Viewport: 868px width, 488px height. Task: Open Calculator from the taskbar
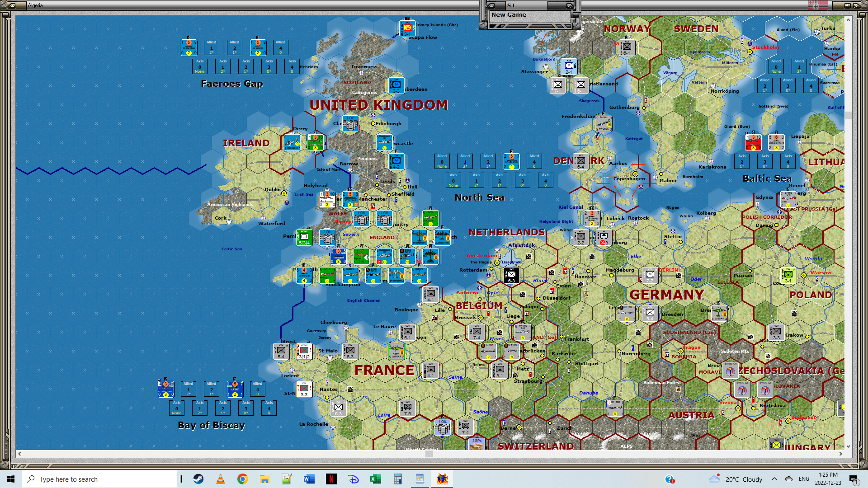tap(398, 479)
